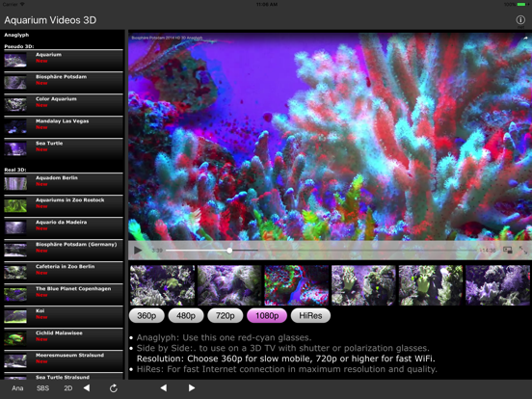Select 1080p resolution
Screen dimensions: 532x399
coord(267,315)
